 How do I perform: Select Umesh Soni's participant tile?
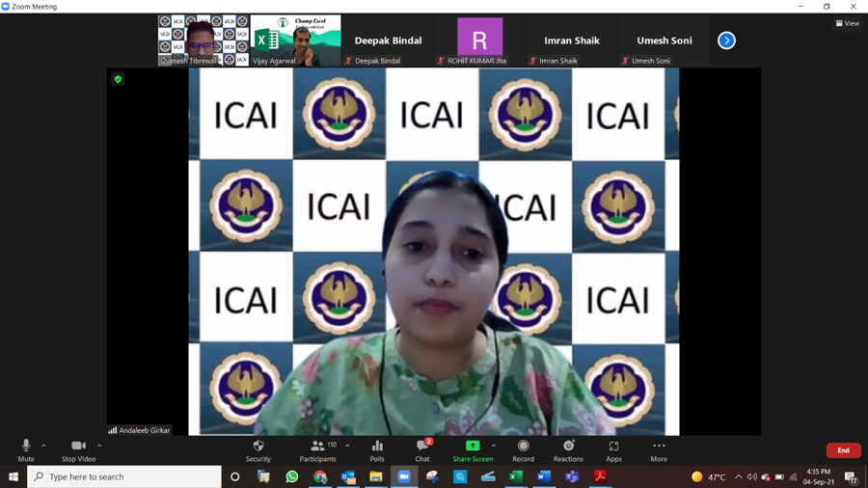click(665, 41)
